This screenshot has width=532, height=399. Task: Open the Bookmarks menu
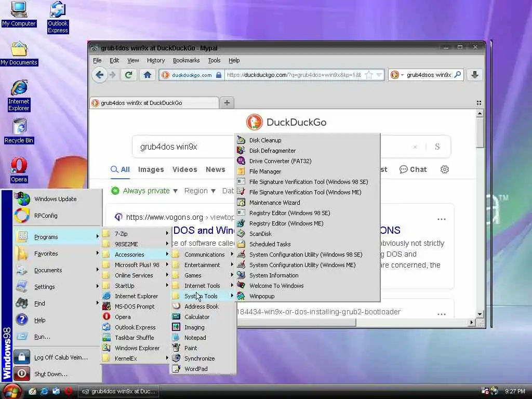click(x=187, y=60)
